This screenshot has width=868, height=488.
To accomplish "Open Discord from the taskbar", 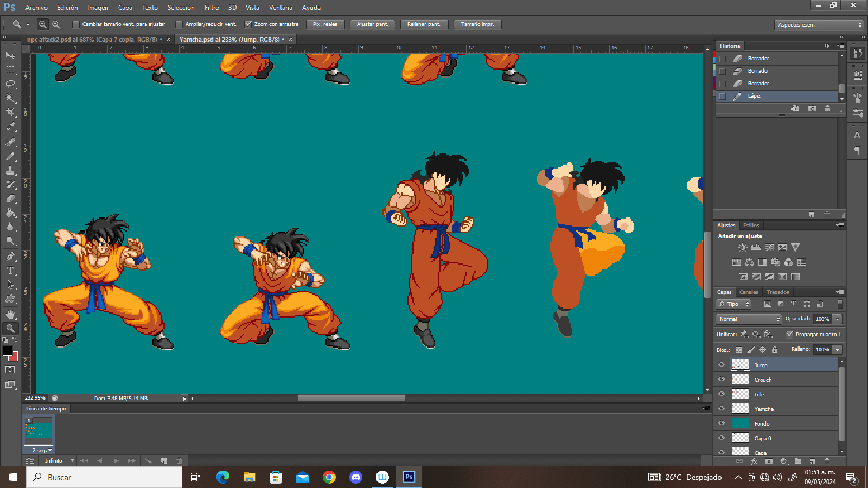I will coord(356,477).
